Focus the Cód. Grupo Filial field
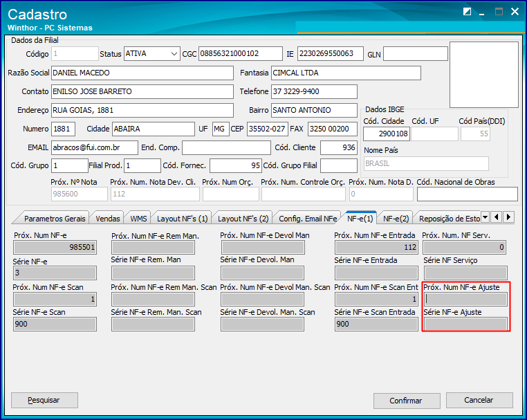The width and height of the screenshot is (527, 420). coord(338,166)
